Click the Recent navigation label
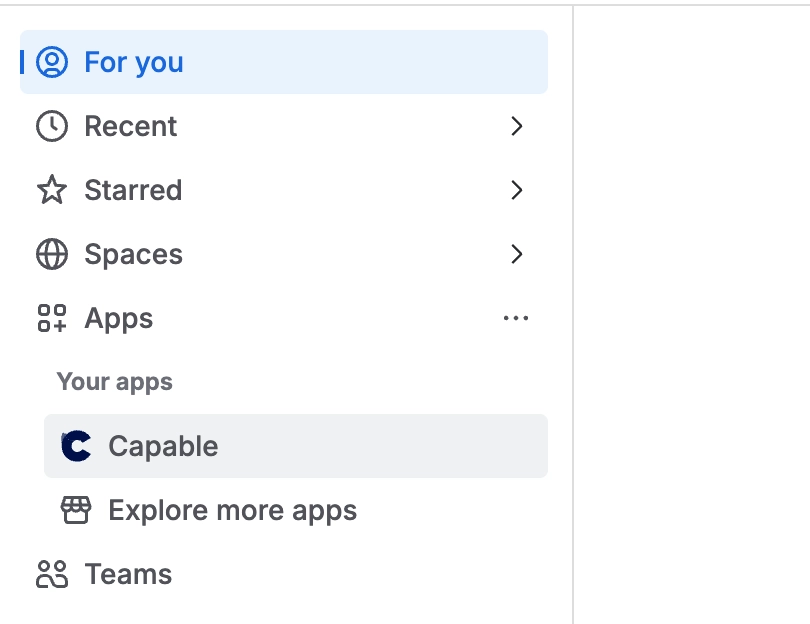Screen dimensions: 810x624 131,126
